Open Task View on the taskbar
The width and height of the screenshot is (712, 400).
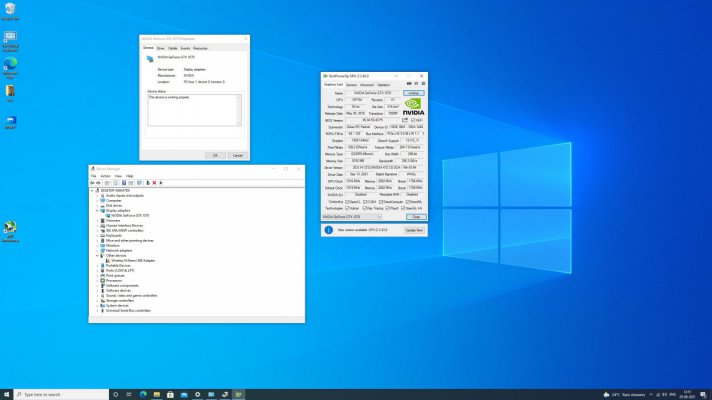pyautogui.click(x=129, y=395)
